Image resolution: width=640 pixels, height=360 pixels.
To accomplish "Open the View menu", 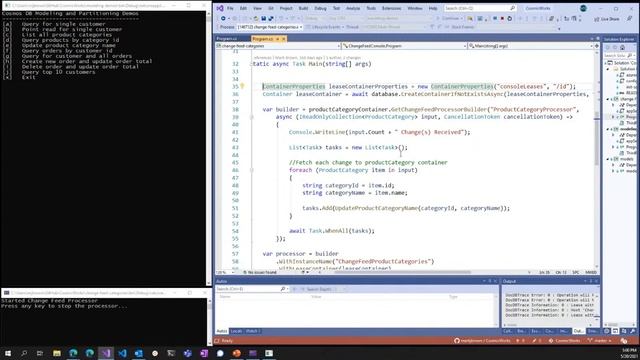I will click(x=257, y=8).
